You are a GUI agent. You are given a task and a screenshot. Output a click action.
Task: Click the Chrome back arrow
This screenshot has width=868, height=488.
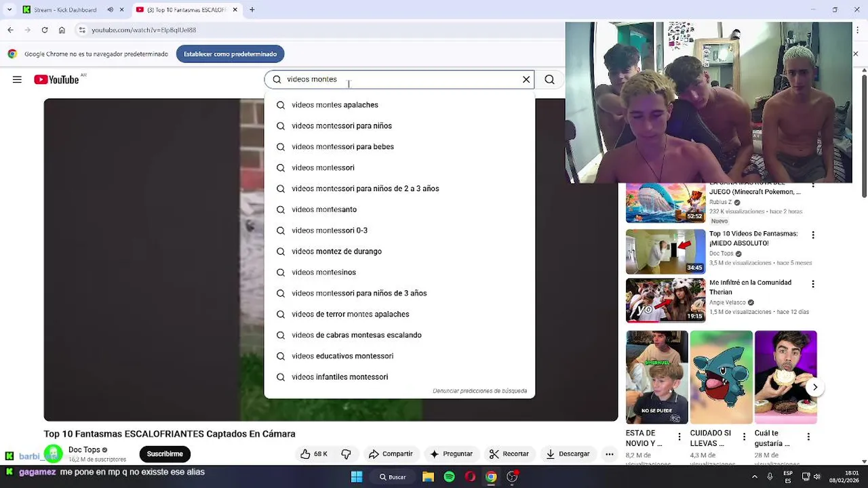click(x=10, y=30)
